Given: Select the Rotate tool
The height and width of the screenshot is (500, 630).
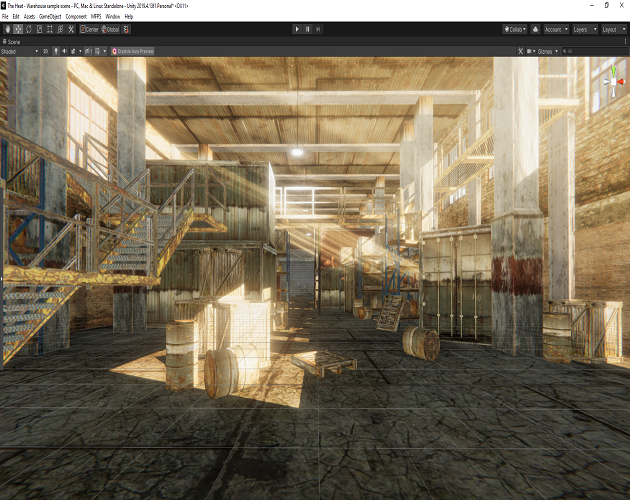Looking at the screenshot, I should pos(30,29).
